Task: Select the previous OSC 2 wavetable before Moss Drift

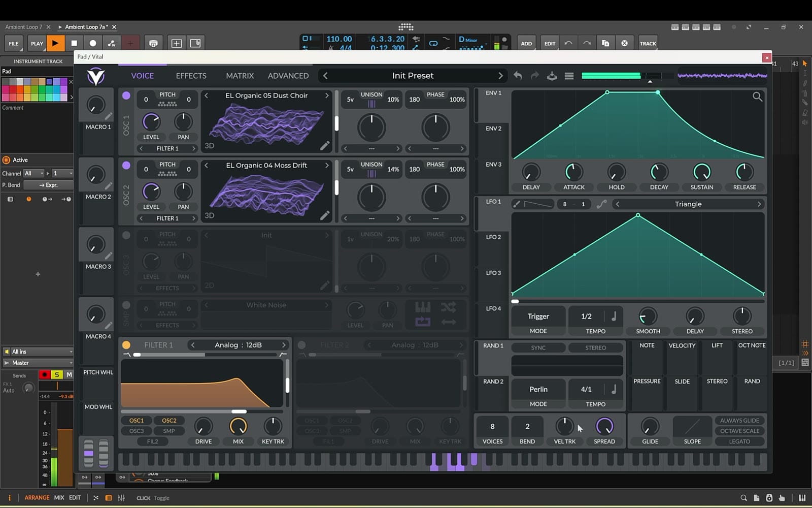Action: pyautogui.click(x=207, y=165)
